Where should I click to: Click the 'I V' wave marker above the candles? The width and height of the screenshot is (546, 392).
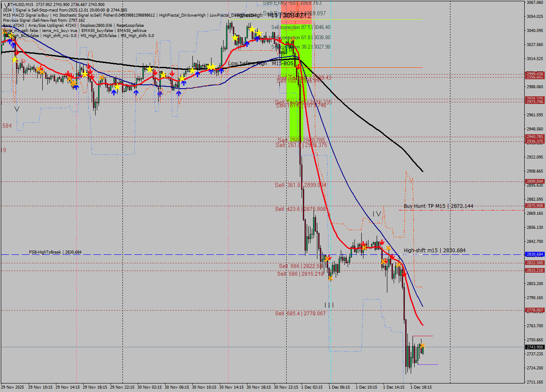pos(377,214)
